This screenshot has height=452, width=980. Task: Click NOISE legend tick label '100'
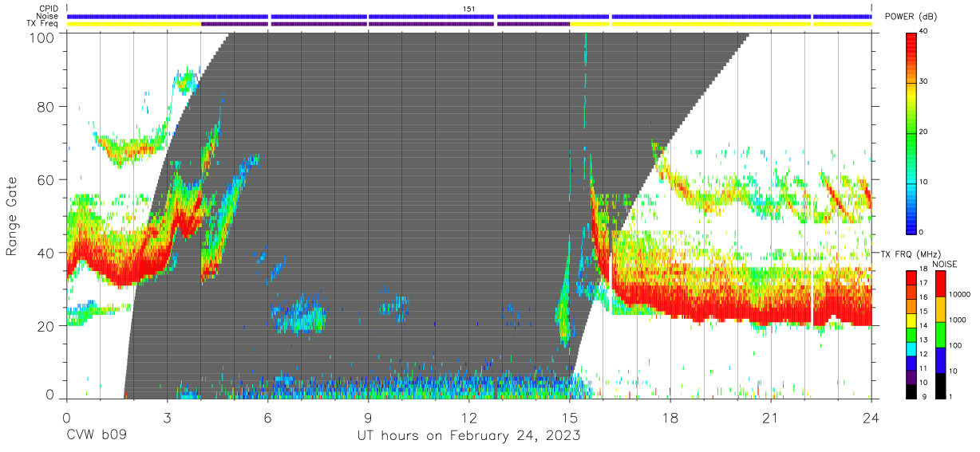point(956,345)
